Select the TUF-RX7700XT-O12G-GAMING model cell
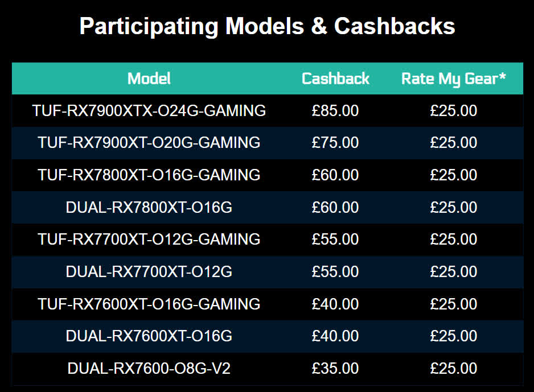Screen dimensions: 534x392 pos(149,239)
